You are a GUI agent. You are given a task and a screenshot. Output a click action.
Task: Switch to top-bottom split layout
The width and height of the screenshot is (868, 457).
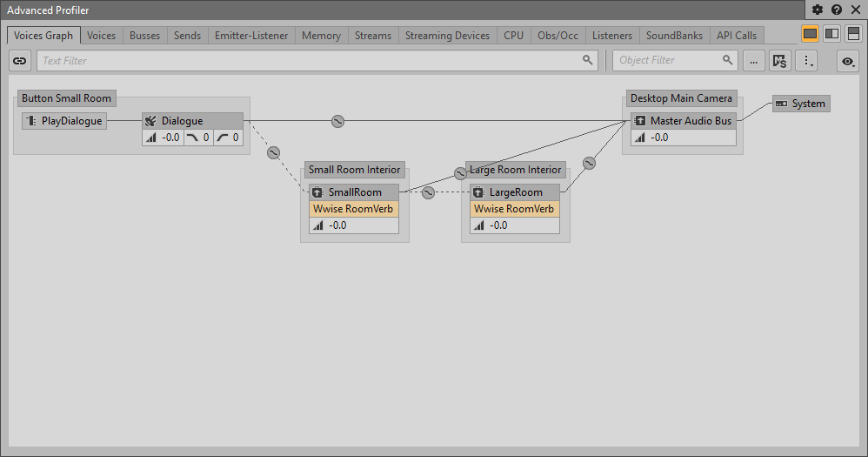(x=853, y=34)
